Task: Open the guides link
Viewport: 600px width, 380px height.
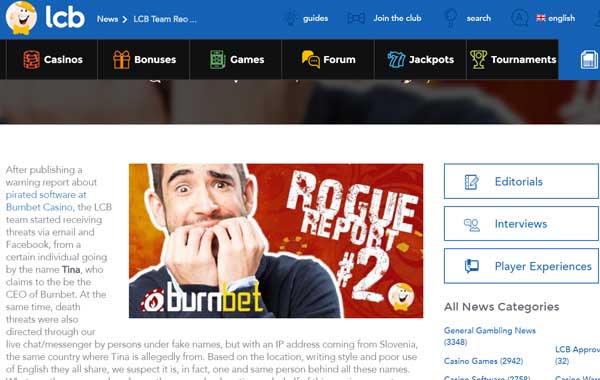Action: click(315, 18)
